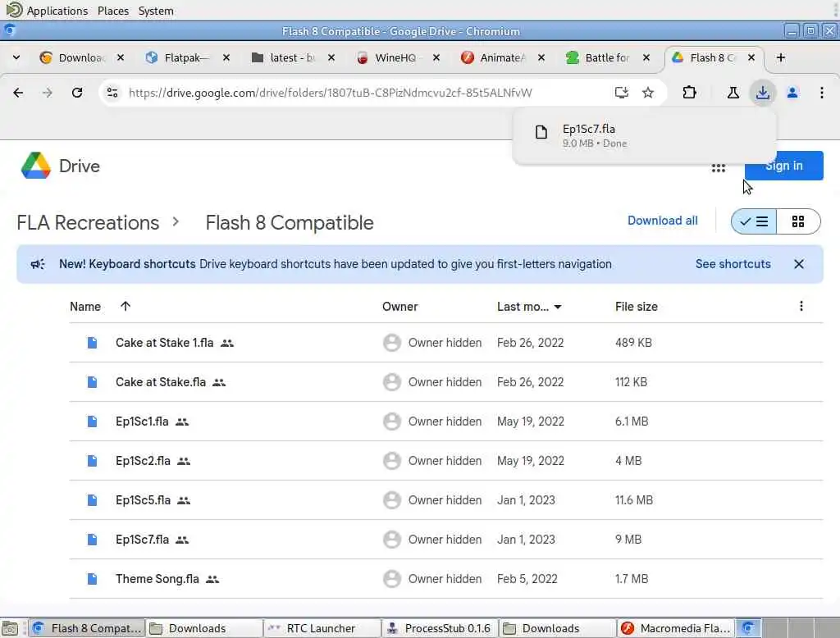Image resolution: width=840 pixels, height=638 pixels.
Task: Close the Flatpak tab
Action: coord(226,57)
